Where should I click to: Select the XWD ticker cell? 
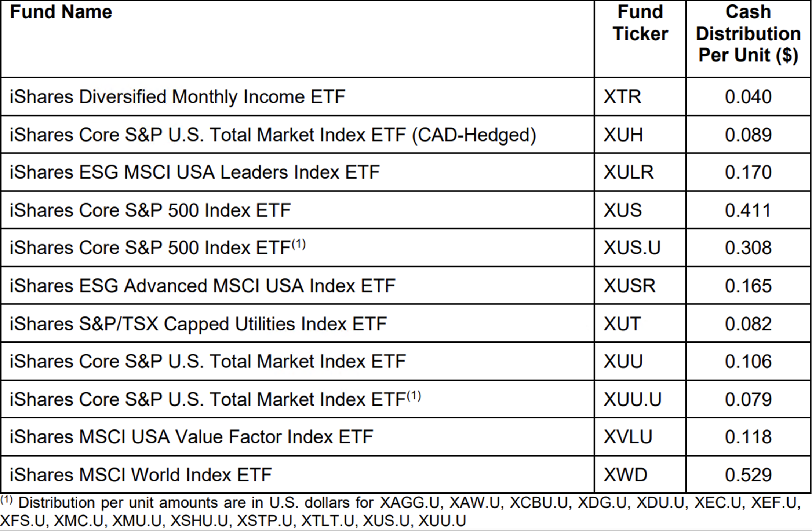pyautogui.click(x=625, y=475)
